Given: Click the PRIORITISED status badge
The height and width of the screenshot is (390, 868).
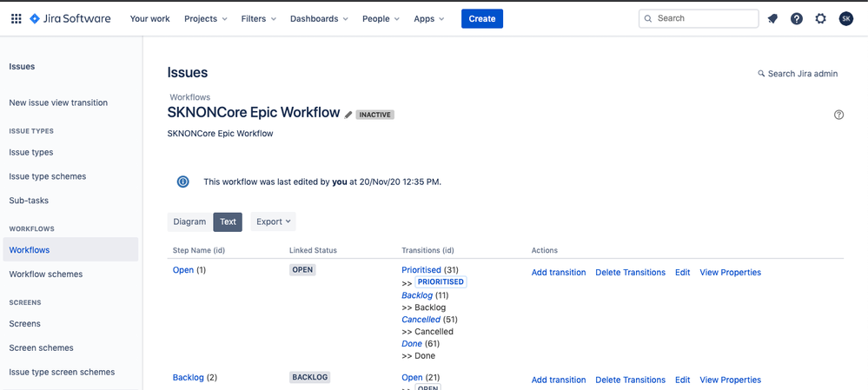Looking at the screenshot, I should pos(441,282).
